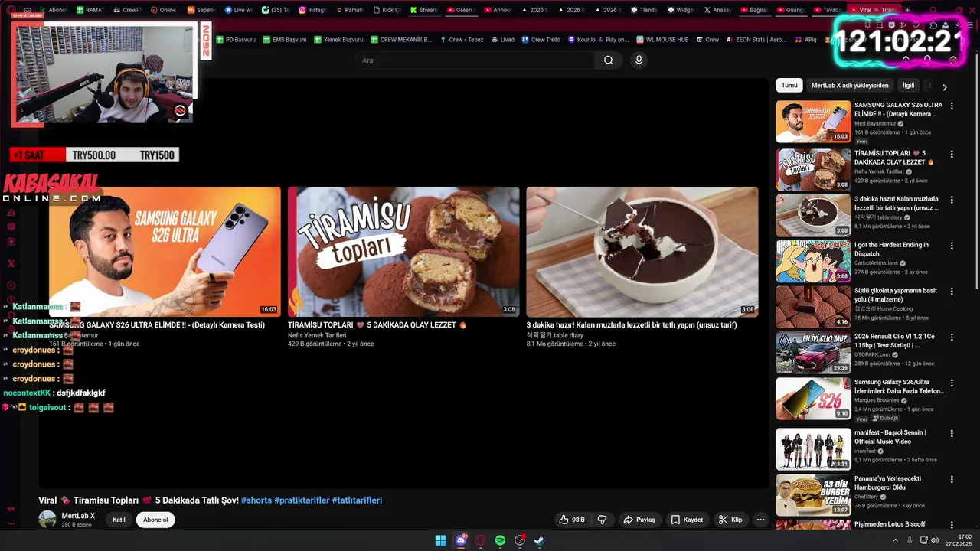Open more actions for Panama'ya Yerleşecekti video
Screen dimensions: 980x551
click(x=952, y=479)
